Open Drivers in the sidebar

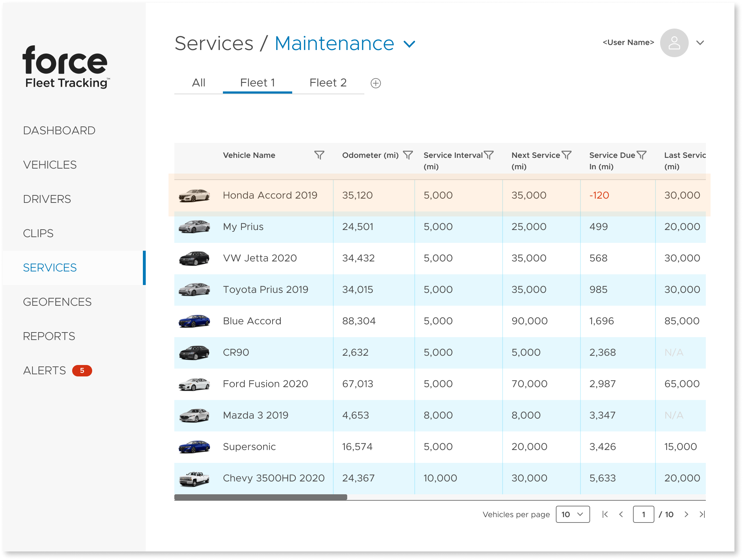47,199
